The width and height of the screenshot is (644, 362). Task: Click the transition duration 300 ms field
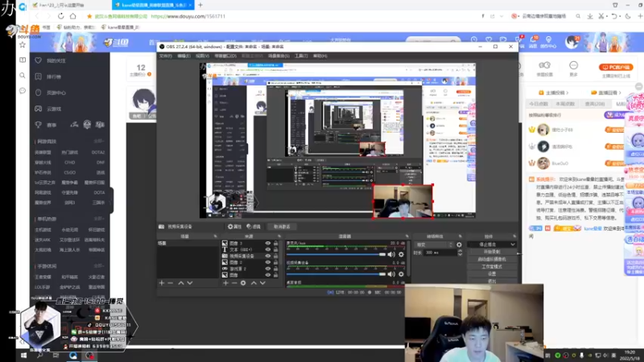coord(440,253)
